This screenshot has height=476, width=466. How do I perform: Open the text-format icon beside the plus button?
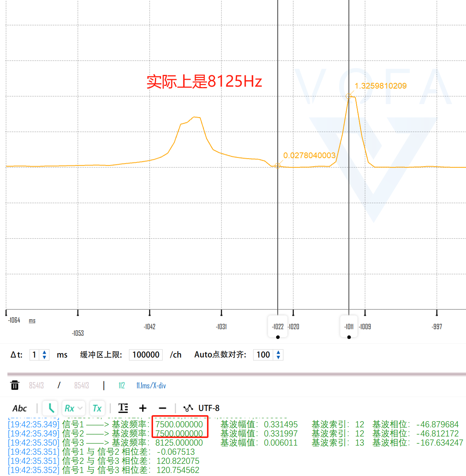[x=123, y=408]
